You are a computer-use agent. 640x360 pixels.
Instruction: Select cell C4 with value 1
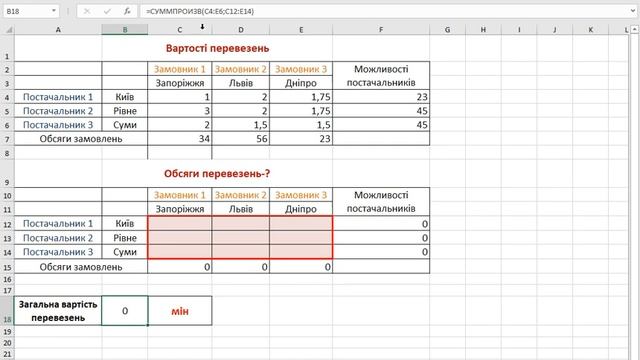180,97
